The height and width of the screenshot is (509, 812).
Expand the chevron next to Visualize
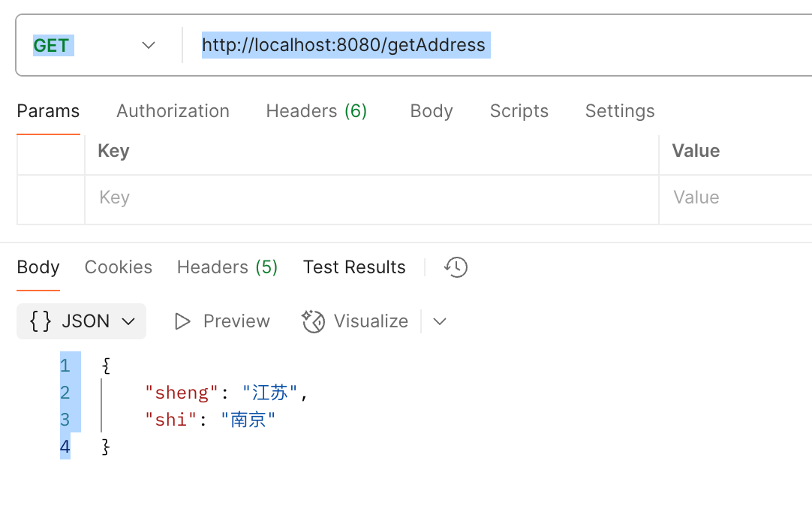tap(440, 321)
